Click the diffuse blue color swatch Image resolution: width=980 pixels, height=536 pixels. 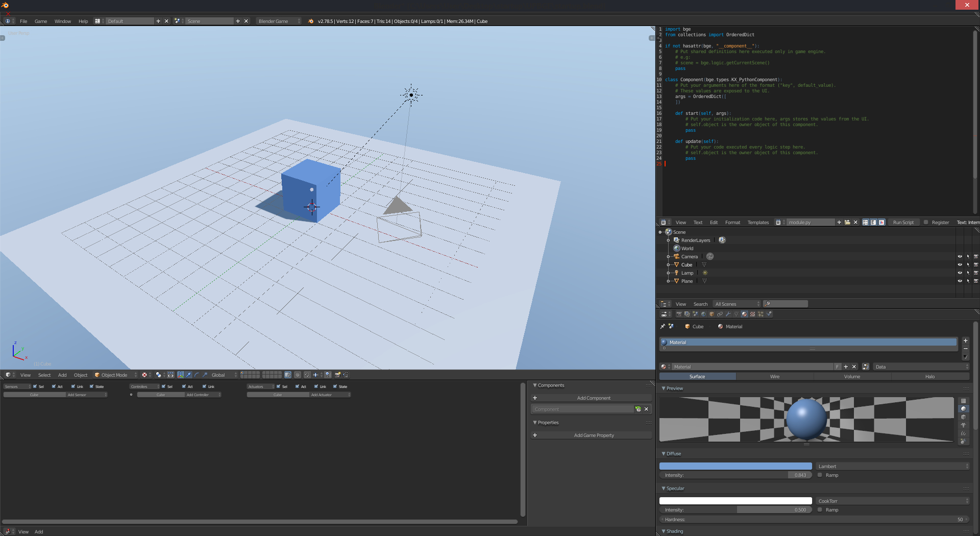736,466
